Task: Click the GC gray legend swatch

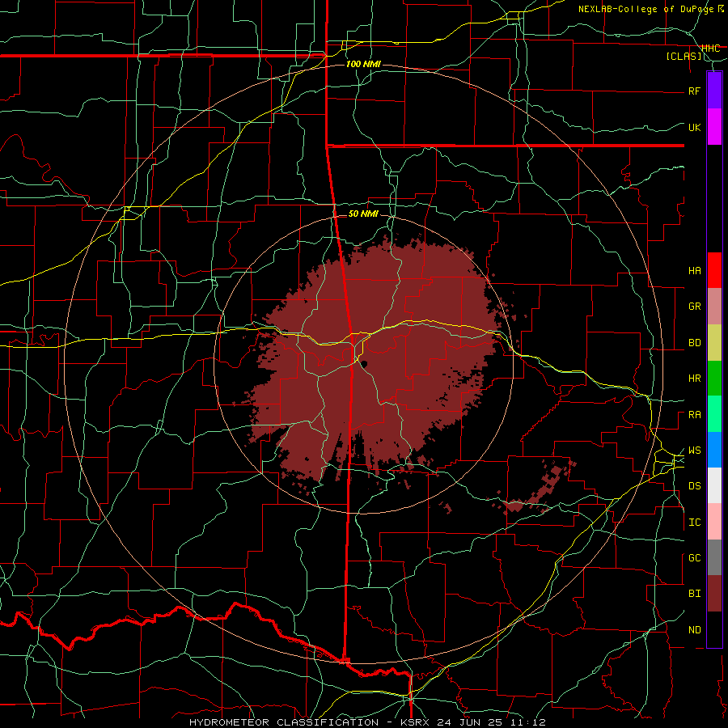Action: (714, 557)
